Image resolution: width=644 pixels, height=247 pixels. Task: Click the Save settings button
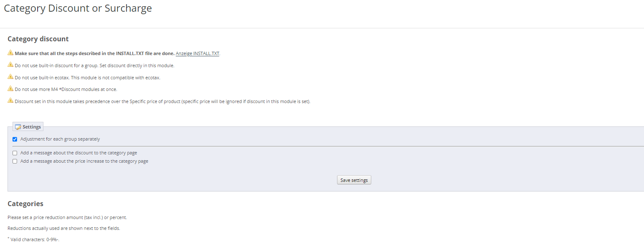click(x=354, y=180)
